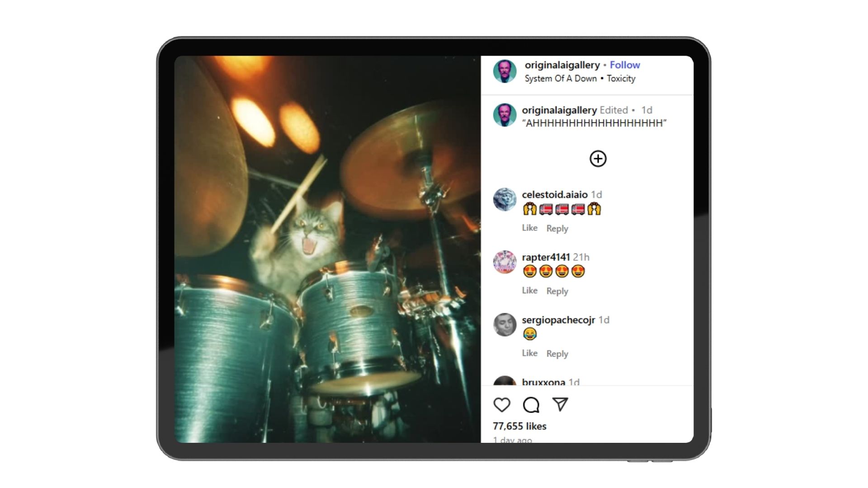
Task: Reply to the celestoid.aiaio comment
Action: 557,229
